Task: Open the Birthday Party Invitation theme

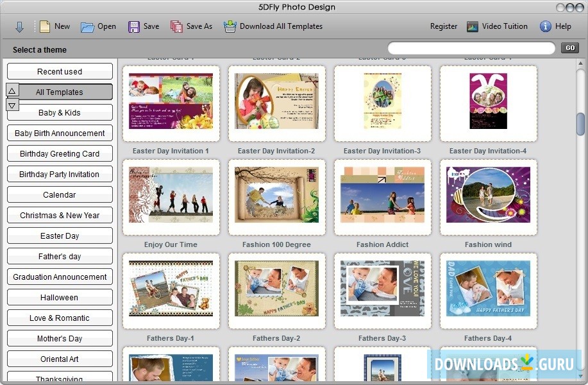Action: [x=60, y=174]
